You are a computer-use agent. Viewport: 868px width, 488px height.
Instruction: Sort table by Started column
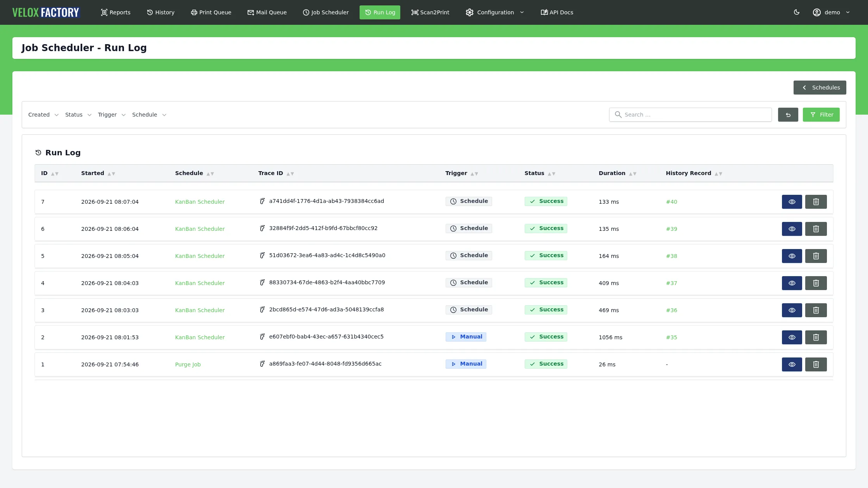coord(98,173)
